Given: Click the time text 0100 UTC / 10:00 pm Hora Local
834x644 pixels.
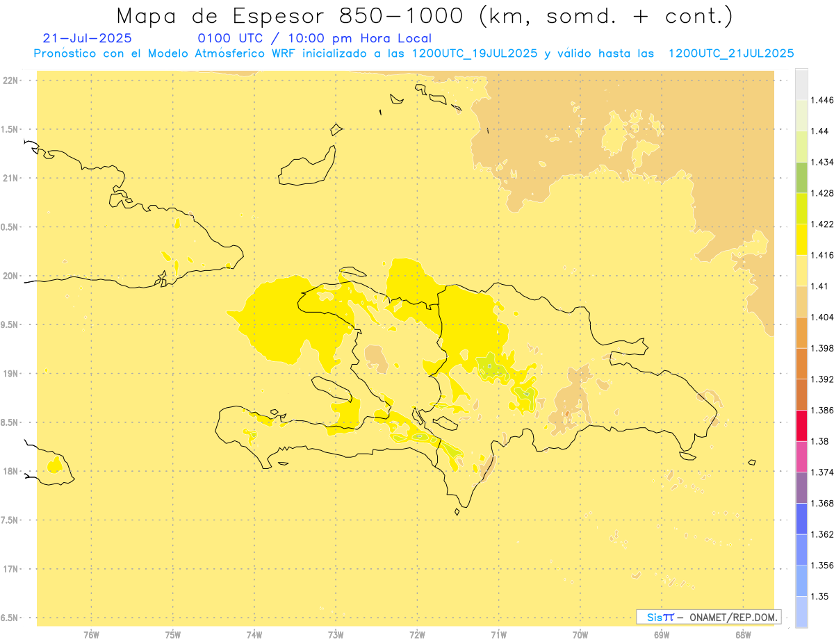Looking at the screenshot, I should click(315, 39).
